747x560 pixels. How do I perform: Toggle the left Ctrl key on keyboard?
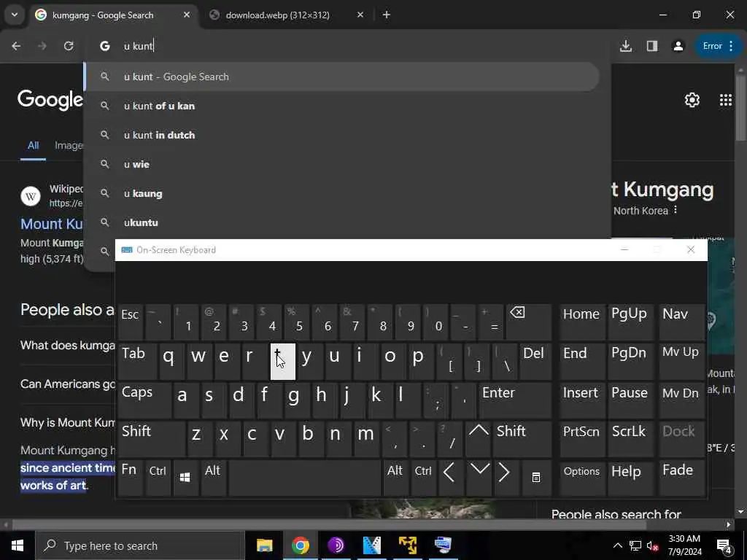pyautogui.click(x=158, y=478)
